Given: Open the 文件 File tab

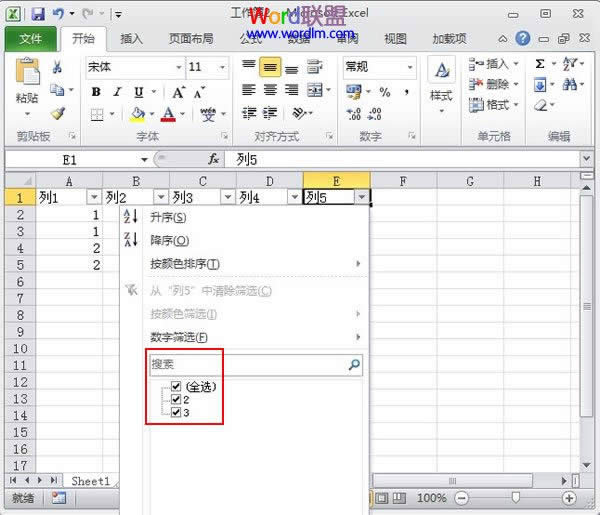Looking at the screenshot, I should (31, 39).
